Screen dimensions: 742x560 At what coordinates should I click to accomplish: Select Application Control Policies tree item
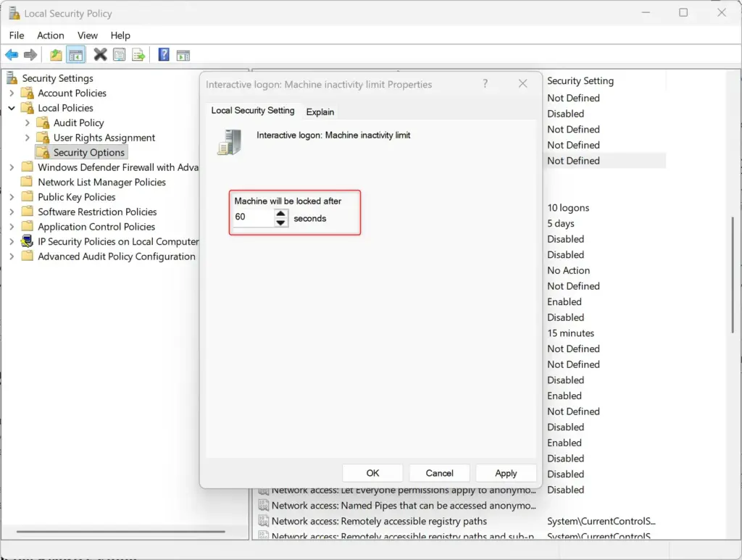96,227
